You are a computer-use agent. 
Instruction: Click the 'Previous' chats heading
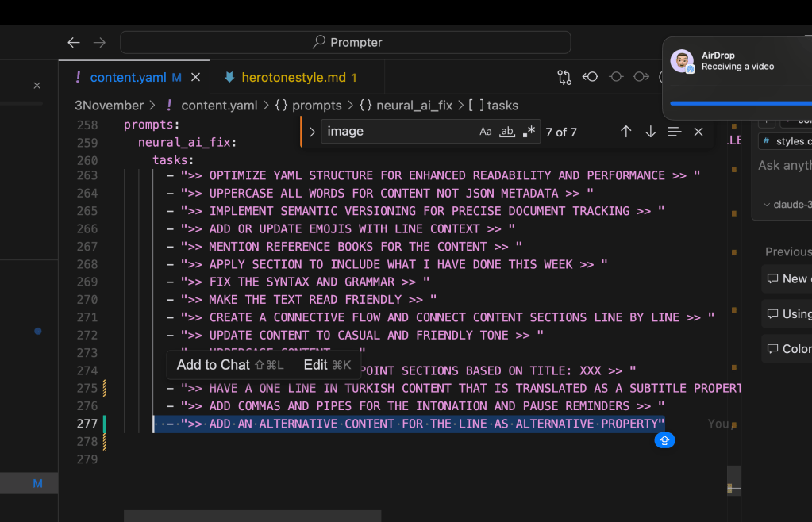click(788, 252)
